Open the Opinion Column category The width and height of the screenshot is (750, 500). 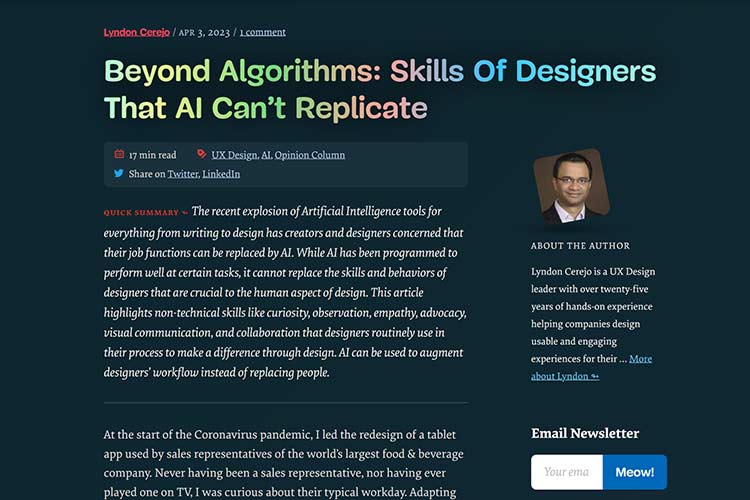click(310, 155)
